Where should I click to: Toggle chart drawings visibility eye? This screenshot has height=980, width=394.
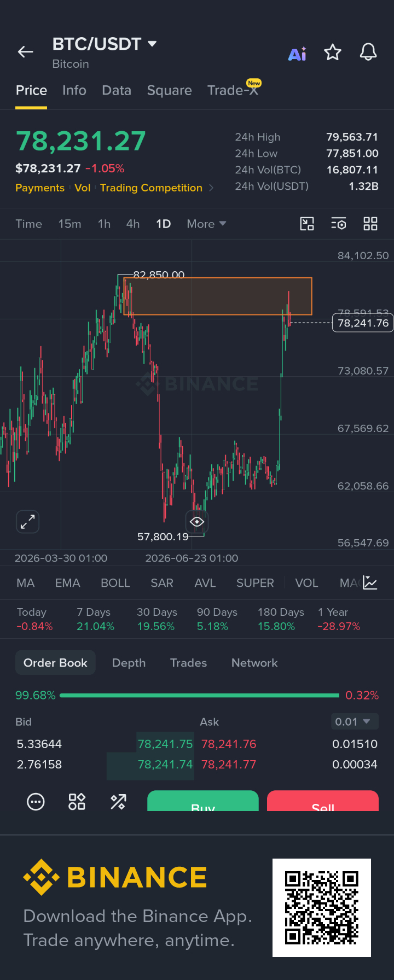click(x=197, y=522)
